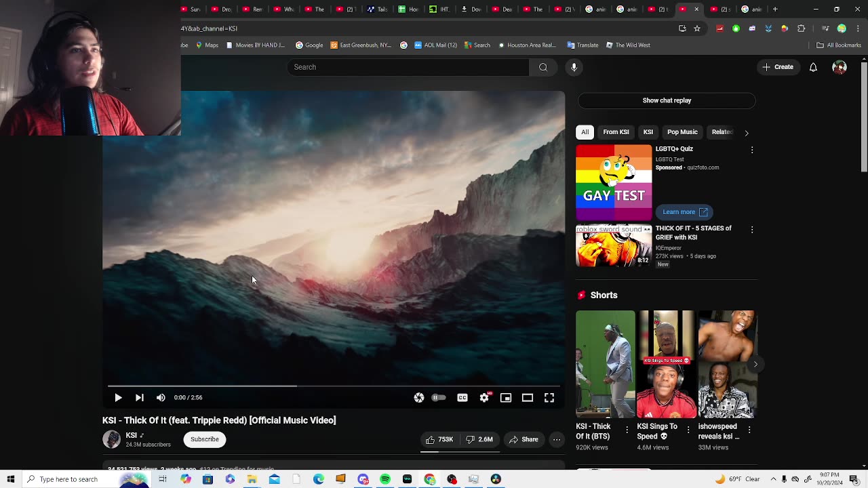This screenshot has width=868, height=488.
Task: Share the video
Action: coord(523,439)
